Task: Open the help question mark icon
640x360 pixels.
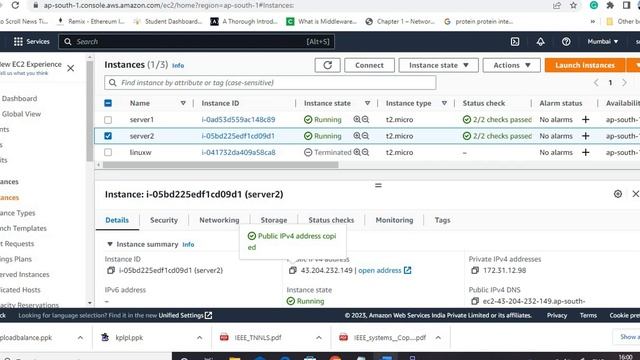Action: coord(566,42)
